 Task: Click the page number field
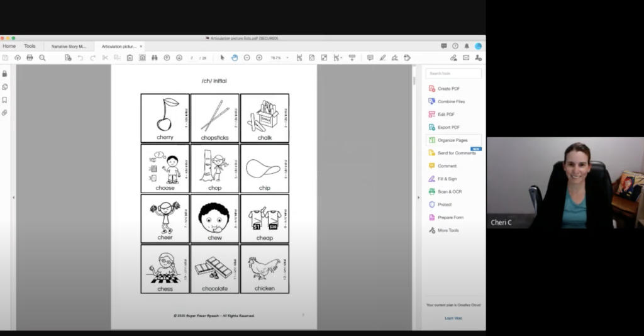[x=192, y=58]
